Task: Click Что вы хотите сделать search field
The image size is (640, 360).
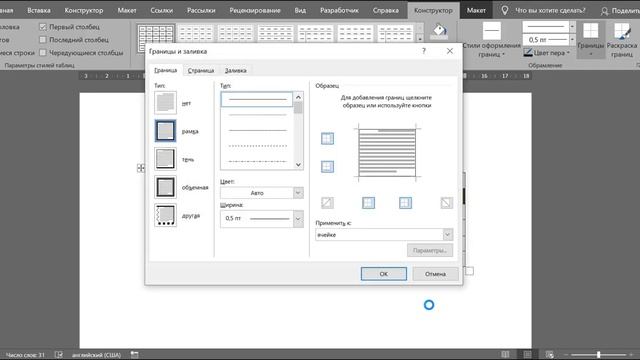Action: pyautogui.click(x=550, y=10)
